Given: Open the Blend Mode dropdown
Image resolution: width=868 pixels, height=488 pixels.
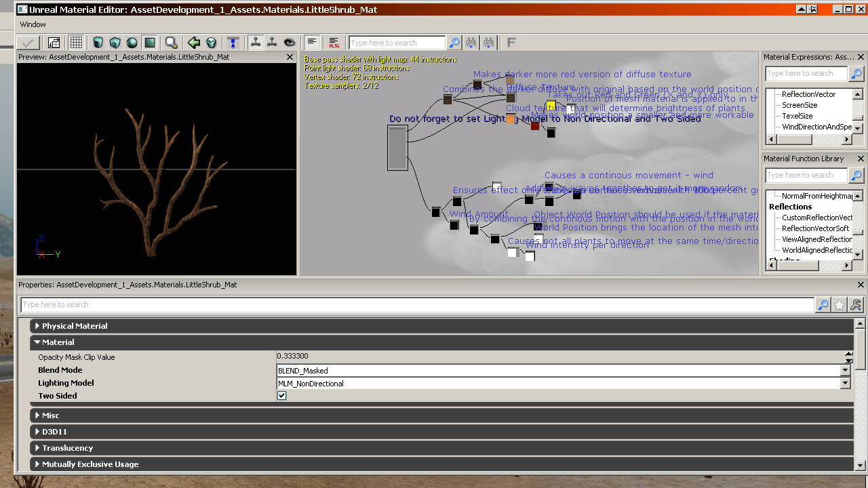Looking at the screenshot, I should (x=845, y=371).
